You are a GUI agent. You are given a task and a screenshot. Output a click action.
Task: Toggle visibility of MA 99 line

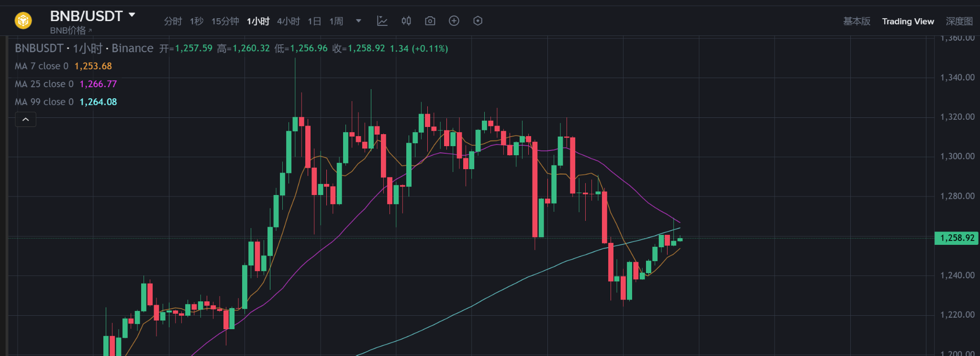pyautogui.click(x=44, y=101)
